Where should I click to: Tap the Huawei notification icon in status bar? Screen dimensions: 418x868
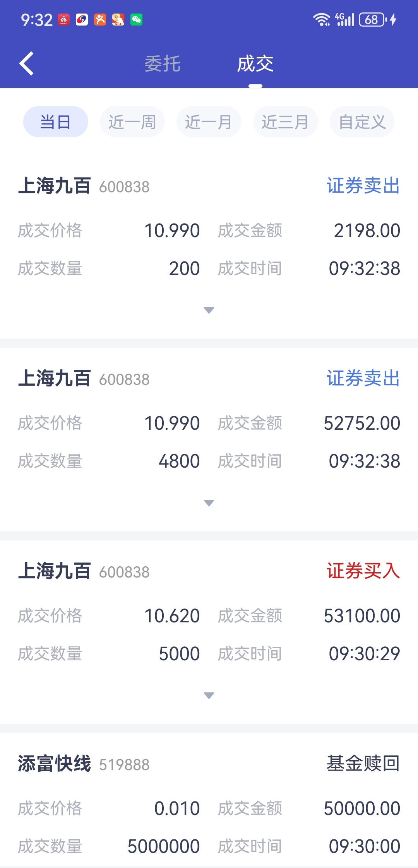pyautogui.click(x=63, y=19)
